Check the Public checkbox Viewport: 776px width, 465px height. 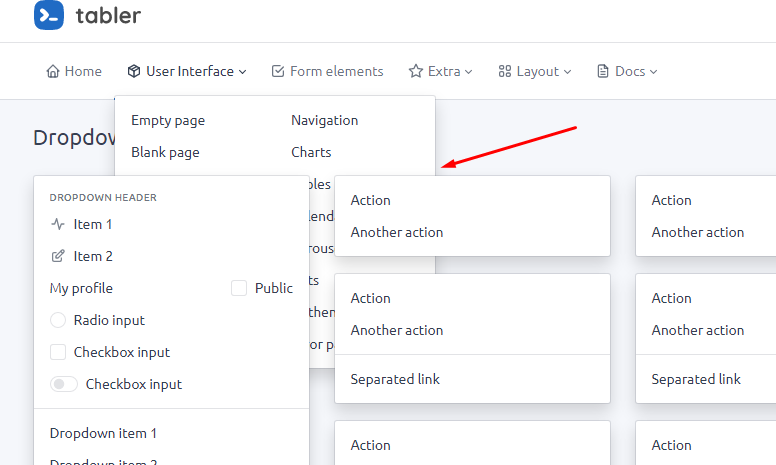point(239,288)
